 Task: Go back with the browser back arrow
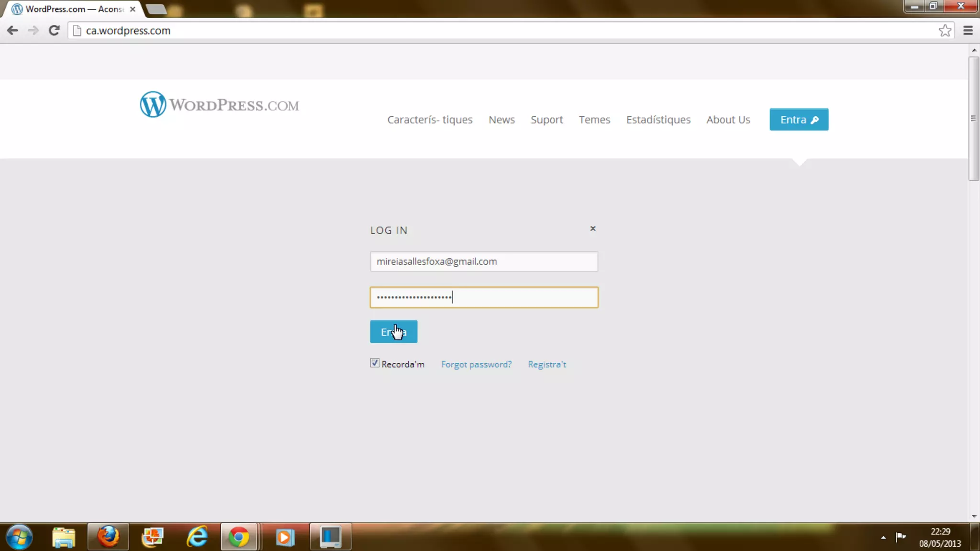pyautogui.click(x=12, y=31)
